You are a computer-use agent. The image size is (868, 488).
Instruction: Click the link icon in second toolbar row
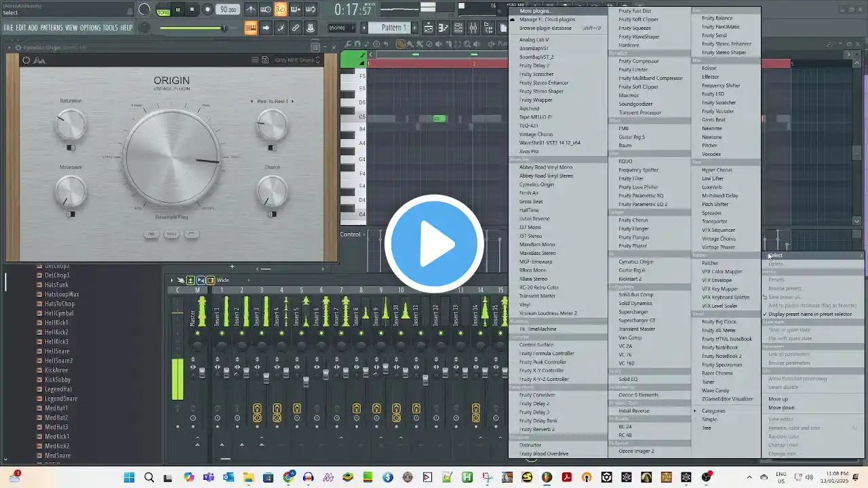pos(296,28)
